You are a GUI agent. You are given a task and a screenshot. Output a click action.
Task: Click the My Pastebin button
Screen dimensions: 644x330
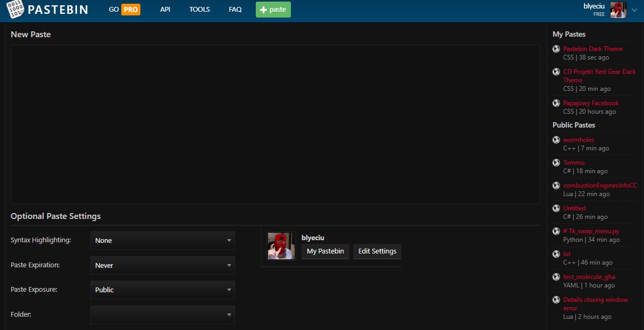325,251
